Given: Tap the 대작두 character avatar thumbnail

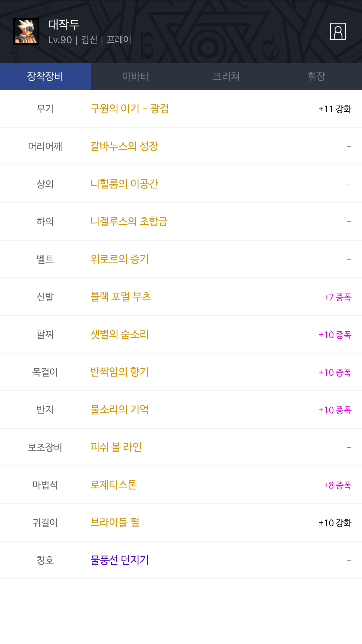Looking at the screenshot, I should click(x=26, y=32).
